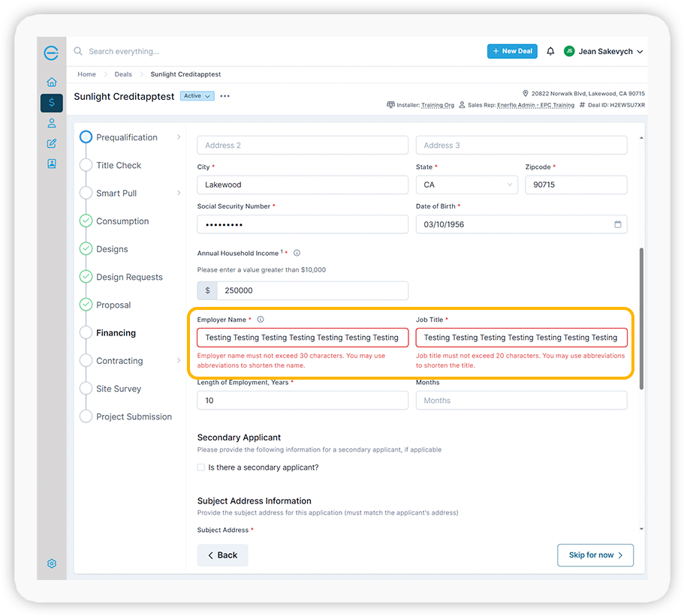Open the ID badge icon in the sidebar
This screenshot has width=684, height=616.
51,163
